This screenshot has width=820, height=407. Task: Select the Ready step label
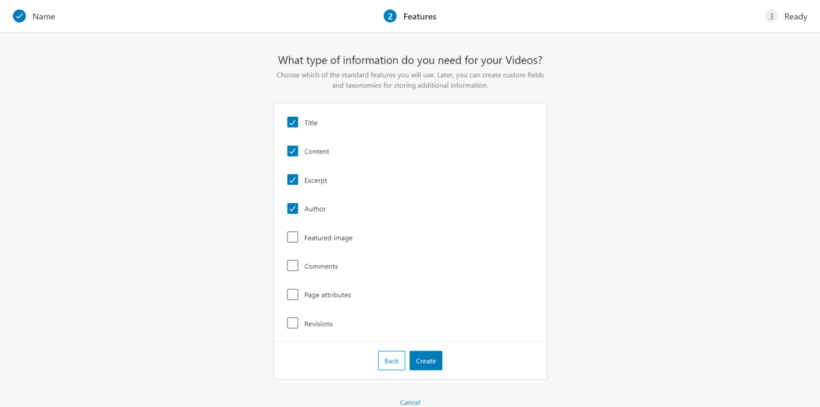click(x=796, y=16)
